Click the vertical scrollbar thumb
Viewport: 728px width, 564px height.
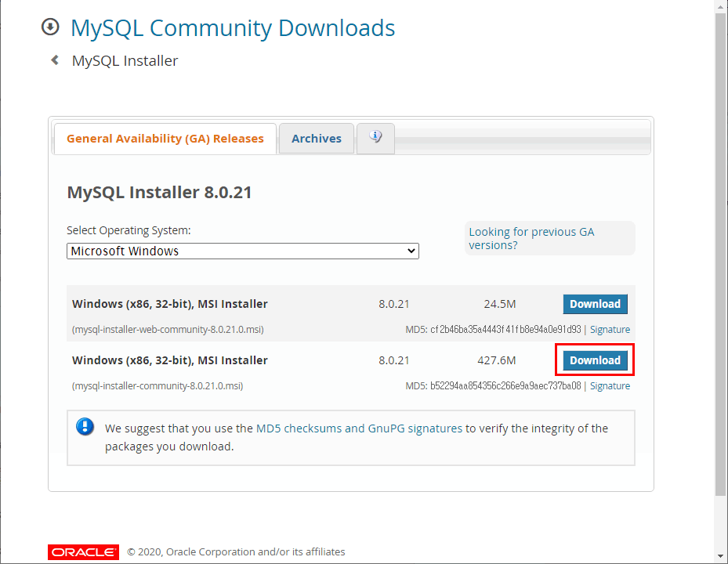coord(721,253)
